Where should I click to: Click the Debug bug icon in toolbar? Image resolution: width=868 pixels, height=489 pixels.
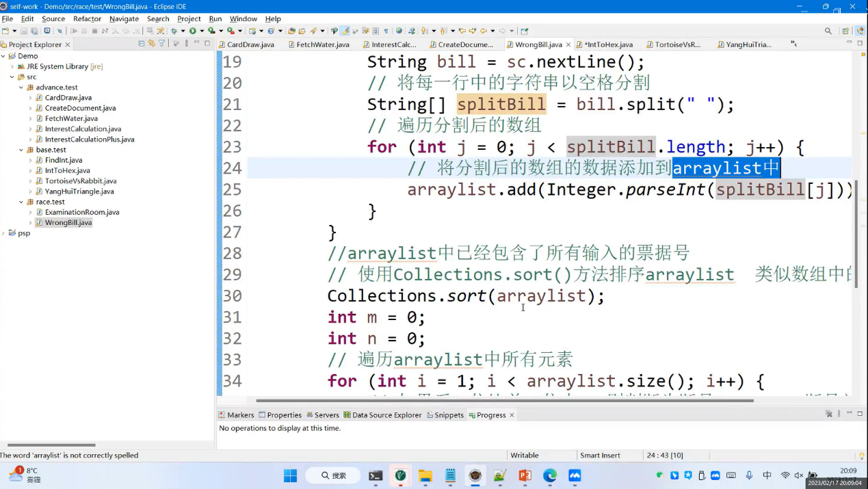tap(174, 31)
